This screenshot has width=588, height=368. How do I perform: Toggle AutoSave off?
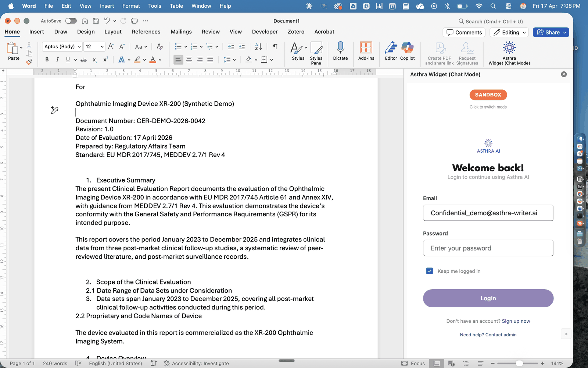[x=71, y=21]
